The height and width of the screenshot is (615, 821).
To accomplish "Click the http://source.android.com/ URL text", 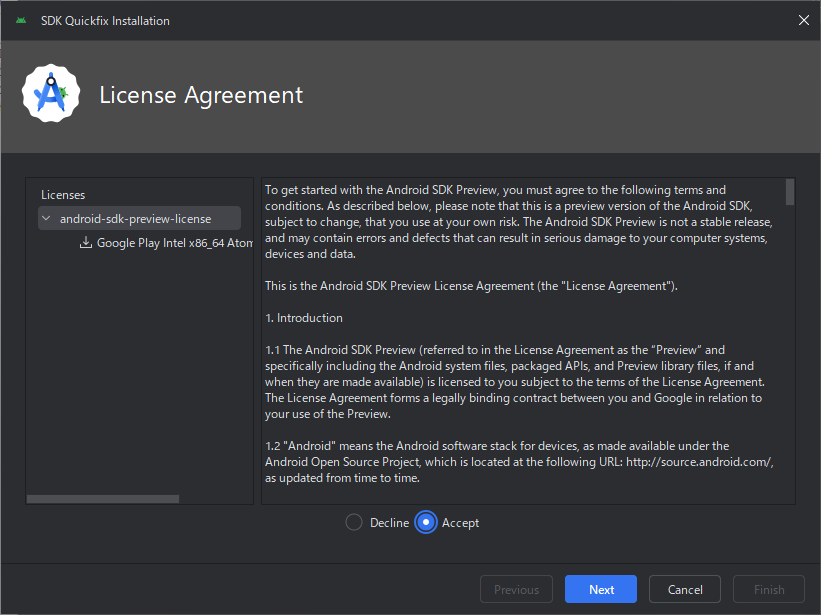I will tap(700, 462).
